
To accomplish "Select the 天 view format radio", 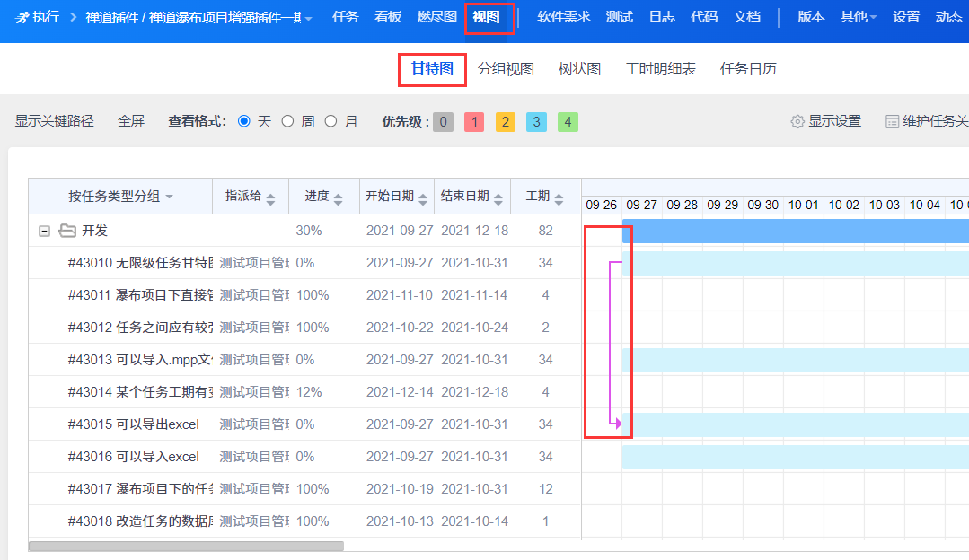I will 243,121.
